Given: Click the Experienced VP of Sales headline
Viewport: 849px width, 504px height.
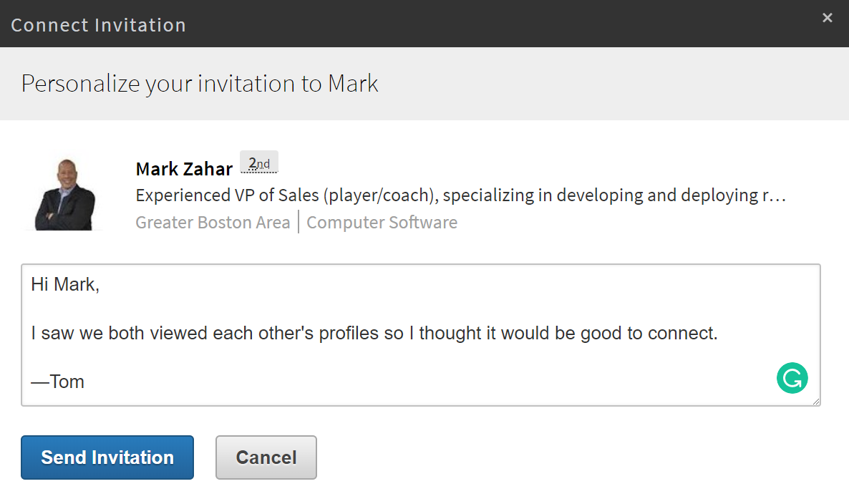Looking at the screenshot, I should coord(458,195).
